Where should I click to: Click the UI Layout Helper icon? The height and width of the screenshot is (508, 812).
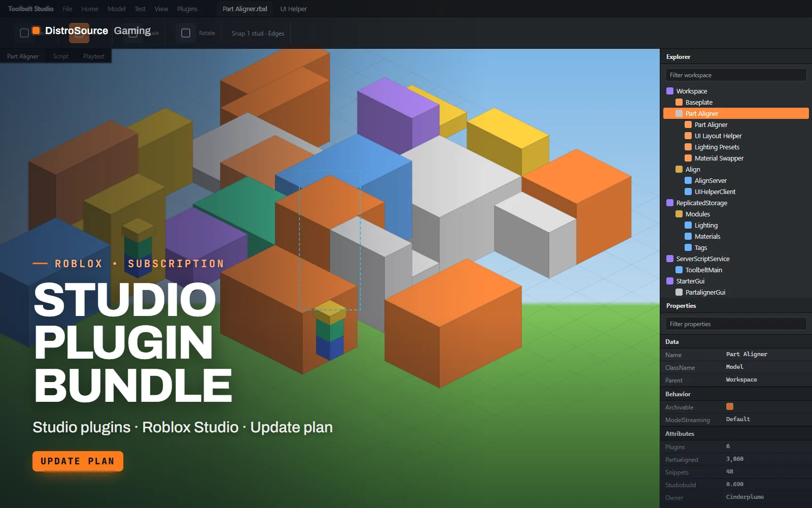tap(688, 136)
